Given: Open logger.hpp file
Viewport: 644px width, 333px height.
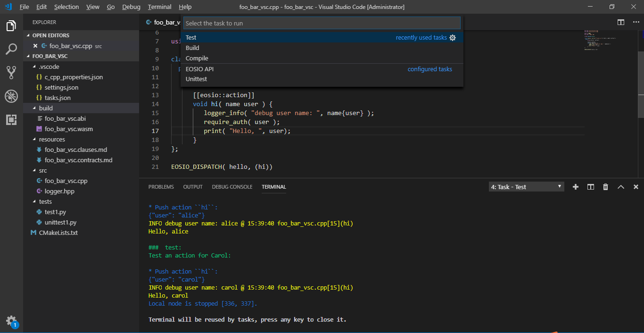Looking at the screenshot, I should (81, 191).
